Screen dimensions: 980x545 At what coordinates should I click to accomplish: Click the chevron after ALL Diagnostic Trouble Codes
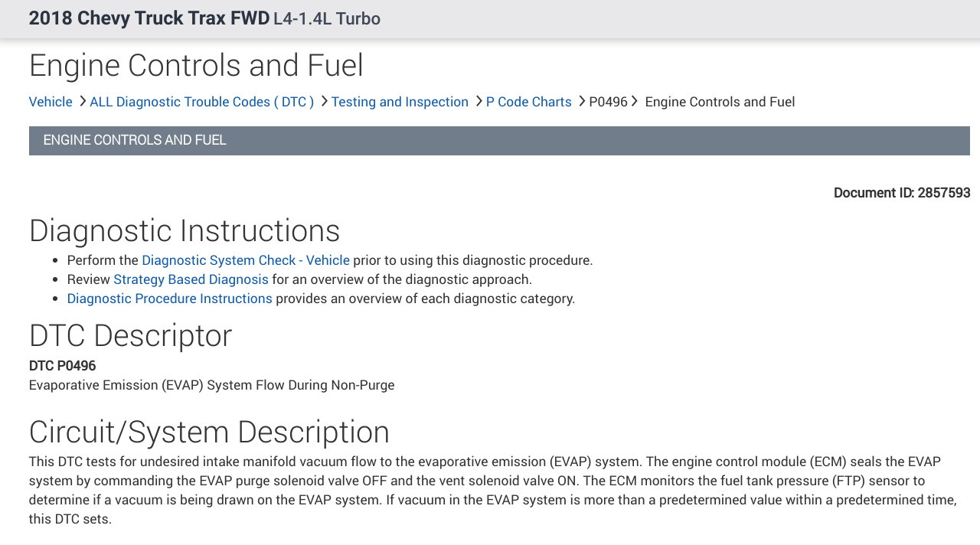pyautogui.click(x=324, y=101)
